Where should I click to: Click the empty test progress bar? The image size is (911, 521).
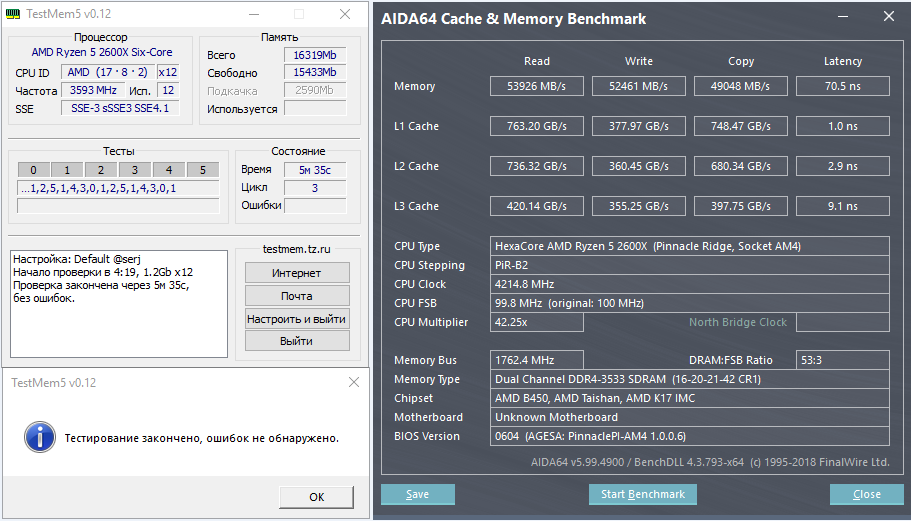click(118, 206)
